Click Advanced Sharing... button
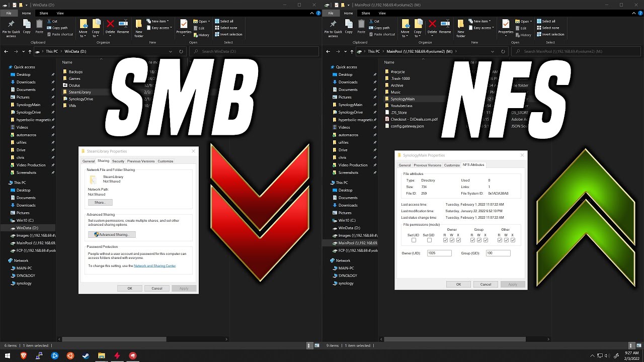Image resolution: width=644 pixels, height=362 pixels. point(112,234)
